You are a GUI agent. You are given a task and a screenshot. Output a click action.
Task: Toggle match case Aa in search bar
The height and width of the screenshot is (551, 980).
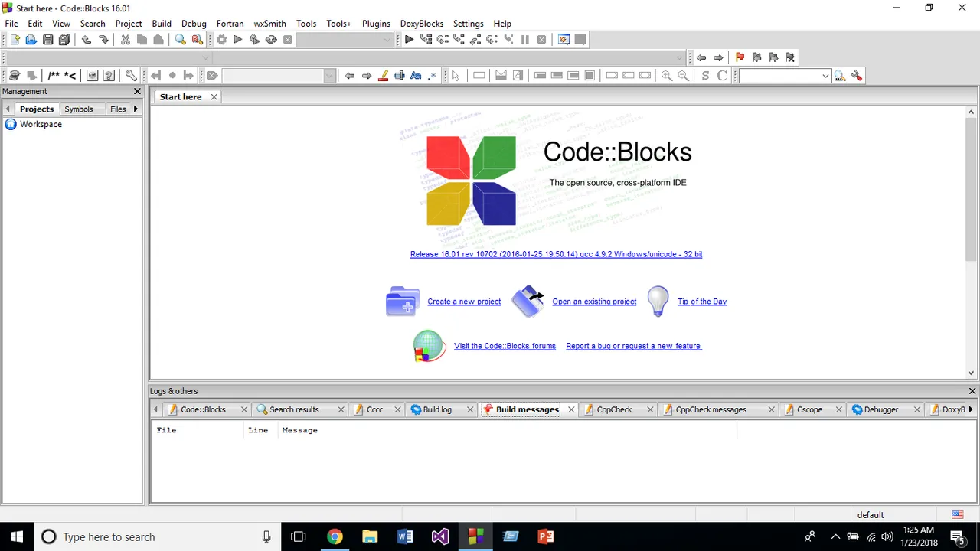[x=416, y=76]
